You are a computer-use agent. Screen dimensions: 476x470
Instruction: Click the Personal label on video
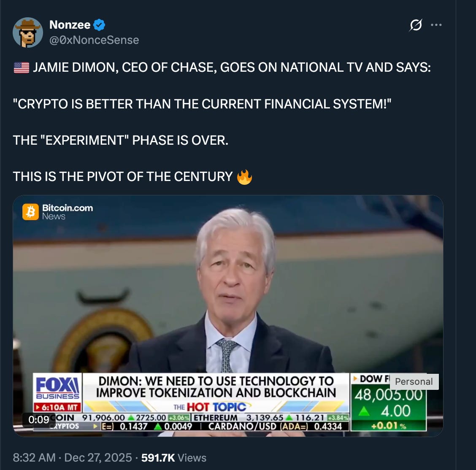pyautogui.click(x=414, y=382)
